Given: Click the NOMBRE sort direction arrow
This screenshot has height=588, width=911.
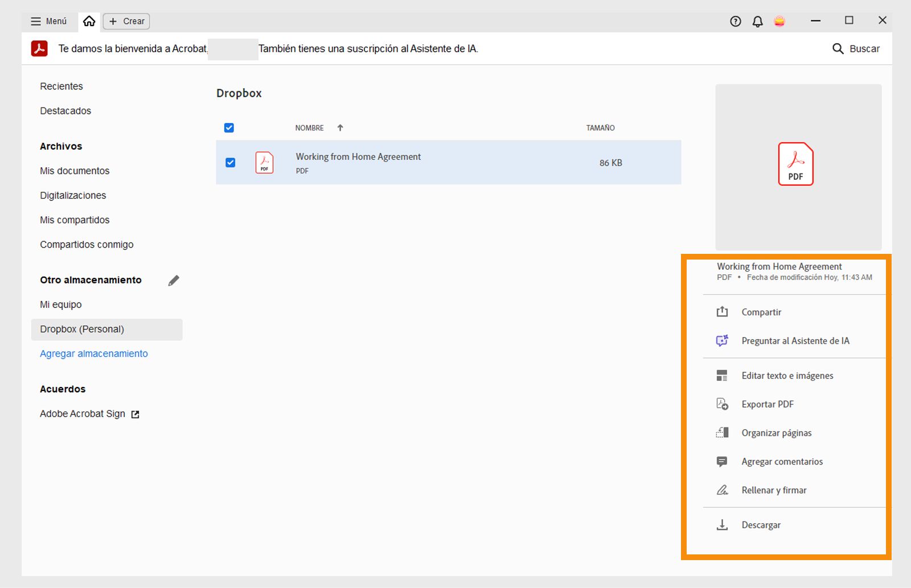Looking at the screenshot, I should [340, 128].
